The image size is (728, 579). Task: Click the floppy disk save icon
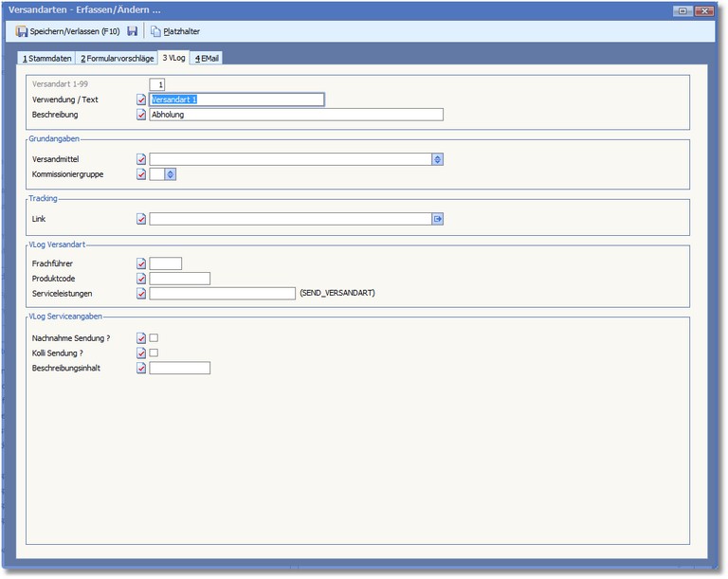(x=133, y=31)
